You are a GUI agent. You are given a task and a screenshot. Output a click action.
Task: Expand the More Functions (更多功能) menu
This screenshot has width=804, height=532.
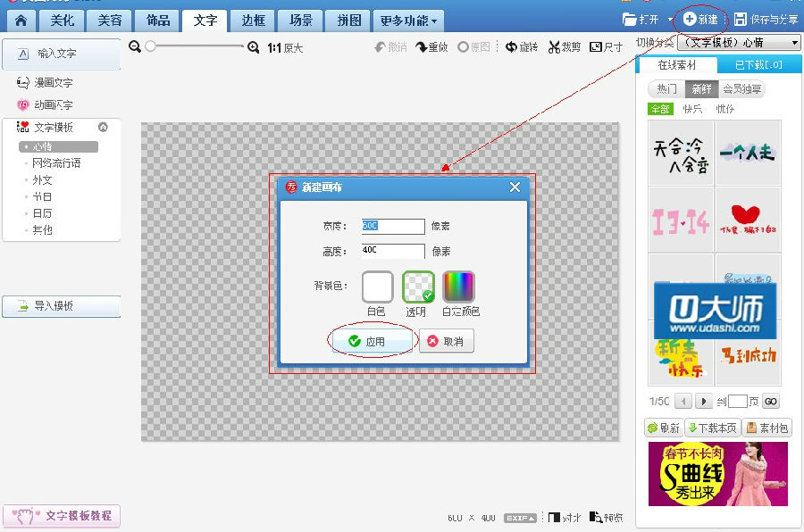pos(408,20)
